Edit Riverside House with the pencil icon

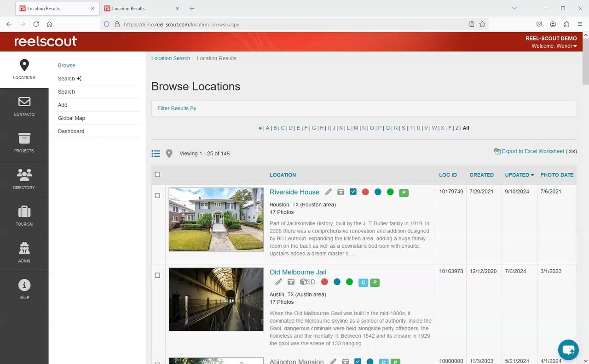[x=328, y=192]
